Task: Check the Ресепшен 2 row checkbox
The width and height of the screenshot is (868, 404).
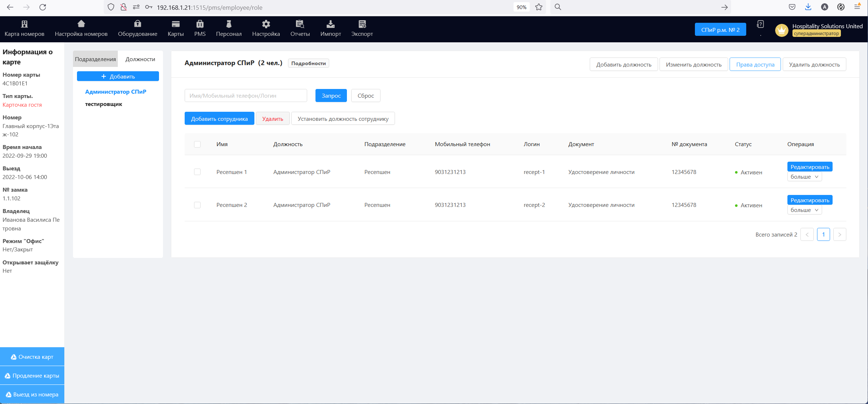Action: [197, 205]
